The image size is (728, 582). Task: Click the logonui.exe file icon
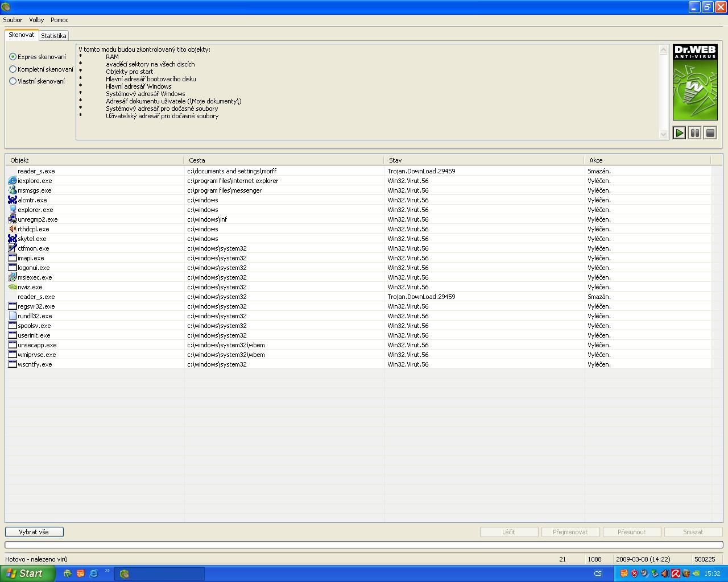(13, 268)
